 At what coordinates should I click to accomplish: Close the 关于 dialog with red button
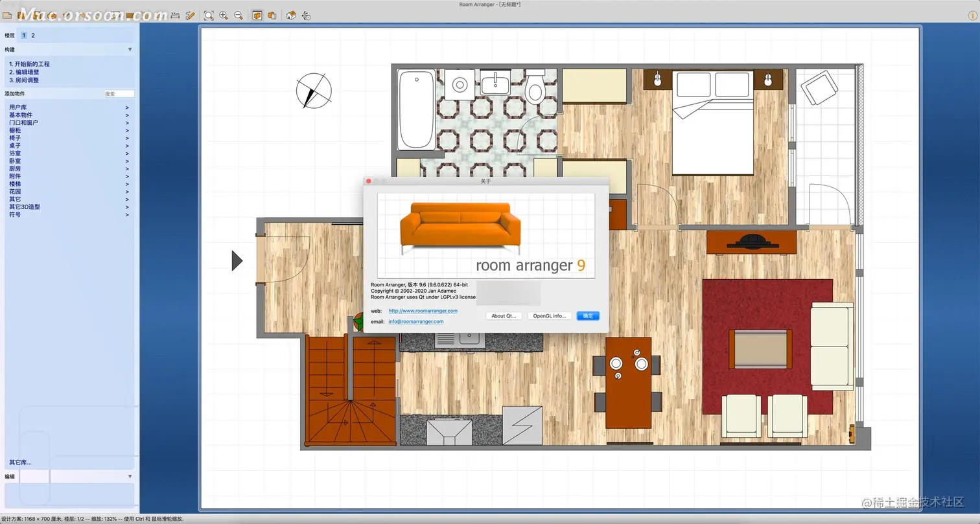369,181
